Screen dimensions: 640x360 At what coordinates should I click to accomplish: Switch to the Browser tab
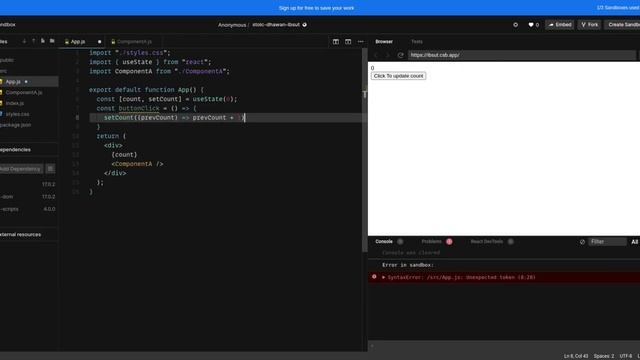pyautogui.click(x=384, y=42)
